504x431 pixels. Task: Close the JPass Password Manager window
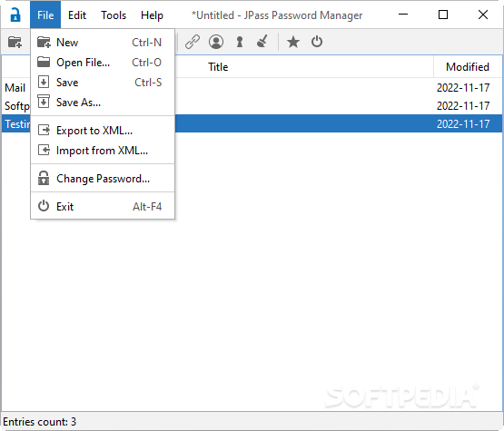click(483, 15)
